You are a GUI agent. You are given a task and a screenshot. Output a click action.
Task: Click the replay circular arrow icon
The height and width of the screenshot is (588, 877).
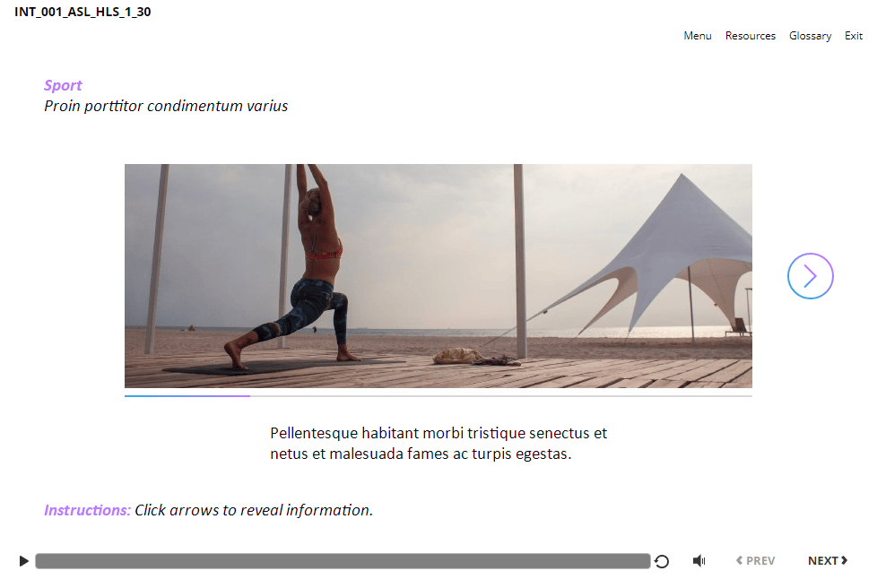(662, 561)
